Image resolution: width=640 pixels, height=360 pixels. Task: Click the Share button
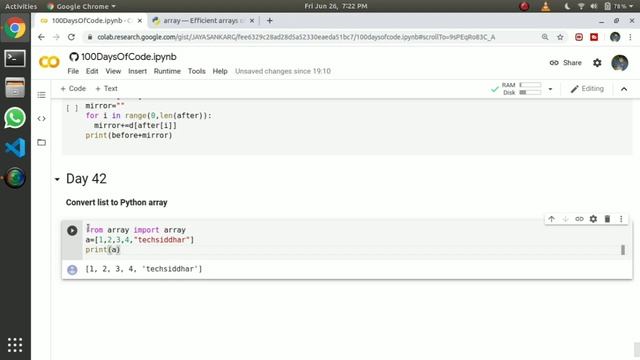(565, 63)
